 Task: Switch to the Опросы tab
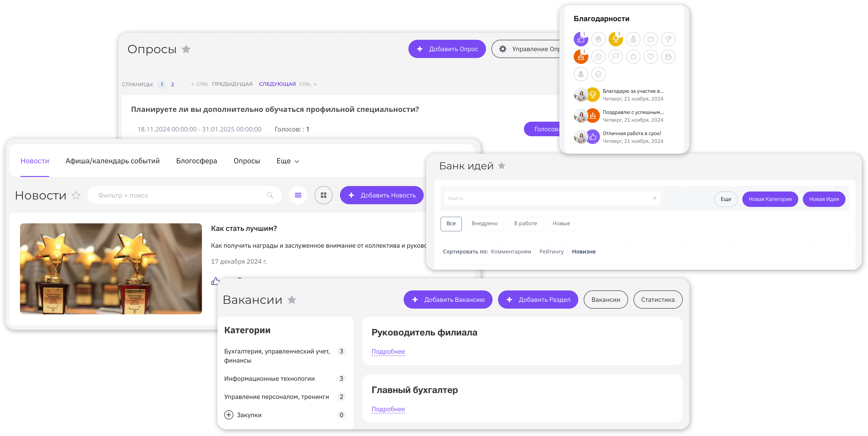[247, 161]
